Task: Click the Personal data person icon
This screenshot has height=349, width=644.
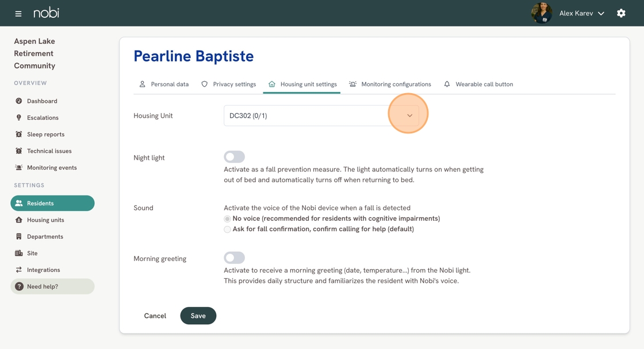Action: (x=142, y=84)
